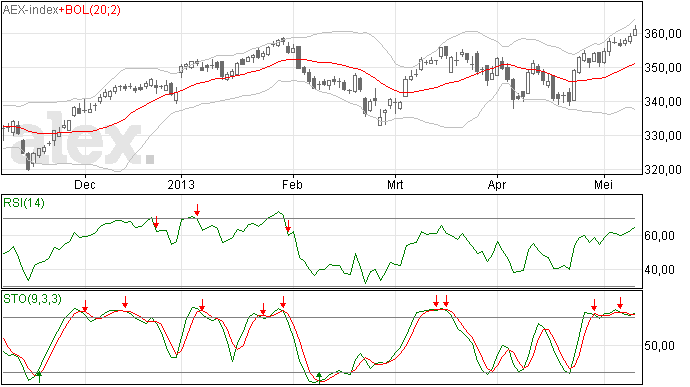690x387 pixels.
Task: Click the 320,00 price axis value
Action: pos(663,170)
